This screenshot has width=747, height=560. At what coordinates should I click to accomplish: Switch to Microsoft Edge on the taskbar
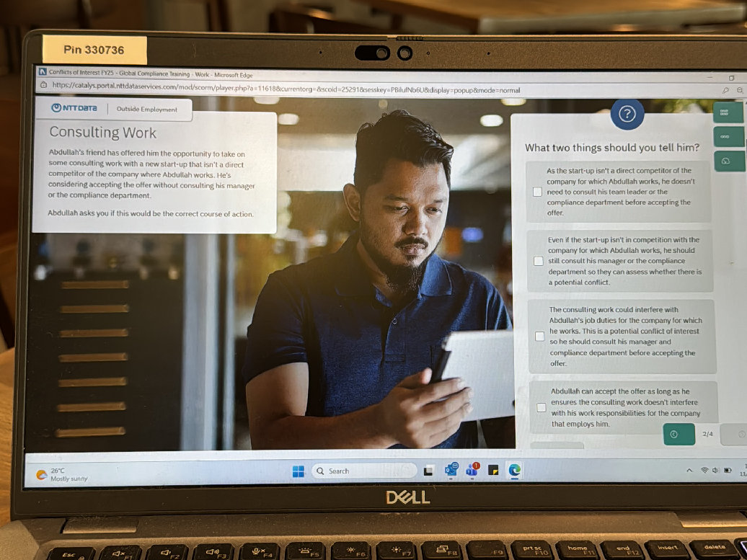click(x=514, y=471)
